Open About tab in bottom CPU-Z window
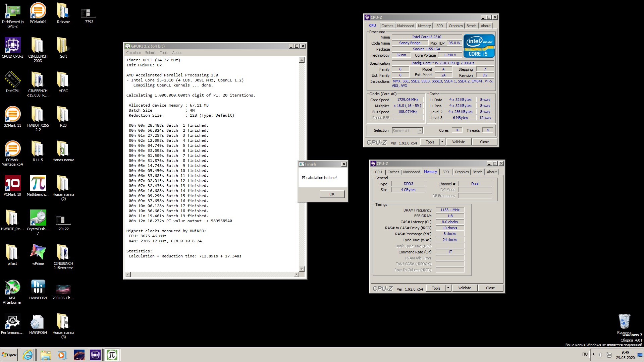 492,172
